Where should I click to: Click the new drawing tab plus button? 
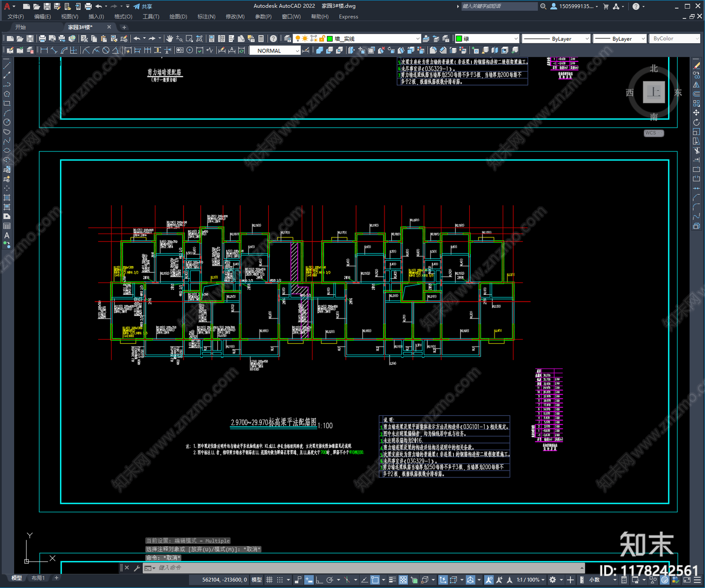coord(124,27)
